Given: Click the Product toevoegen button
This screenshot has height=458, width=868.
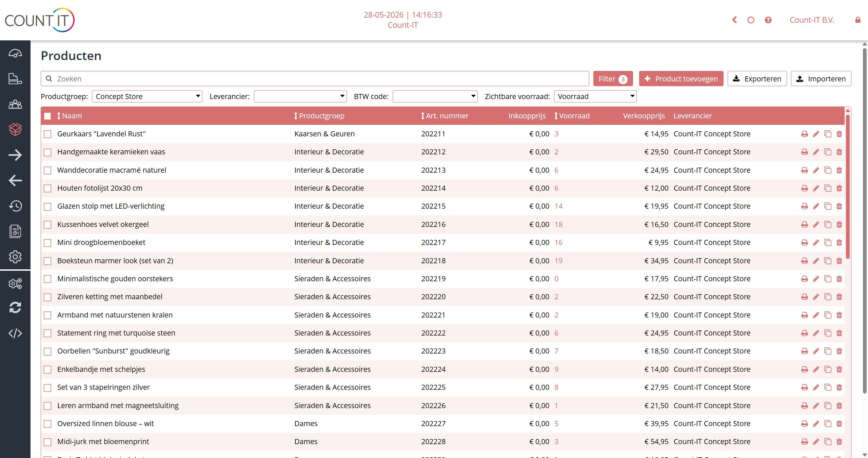Looking at the screenshot, I should tap(681, 79).
